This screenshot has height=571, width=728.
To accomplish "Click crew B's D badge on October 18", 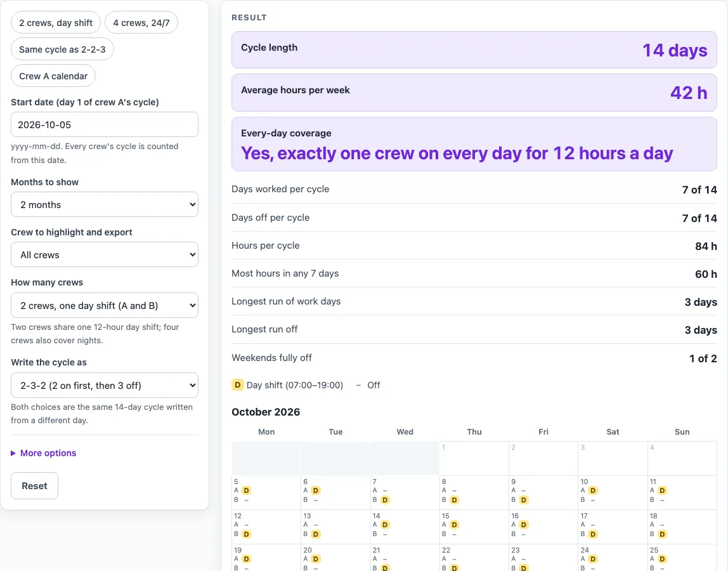I will [663, 534].
